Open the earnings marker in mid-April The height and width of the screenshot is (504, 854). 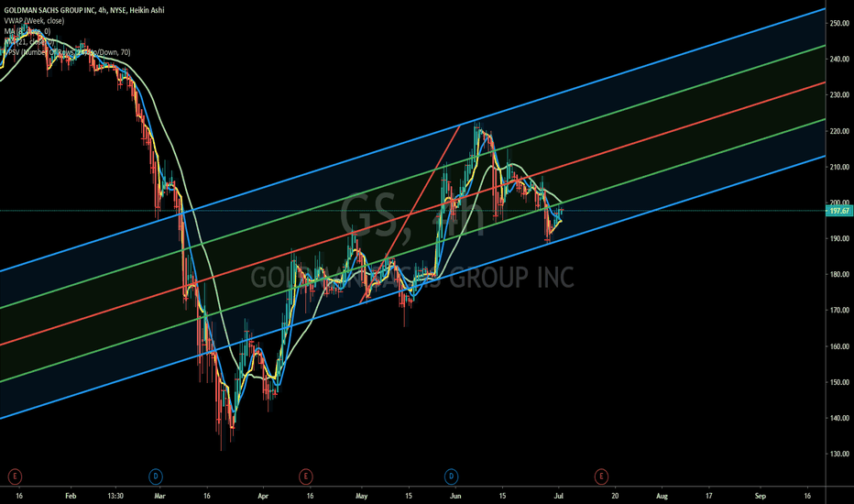[305, 477]
